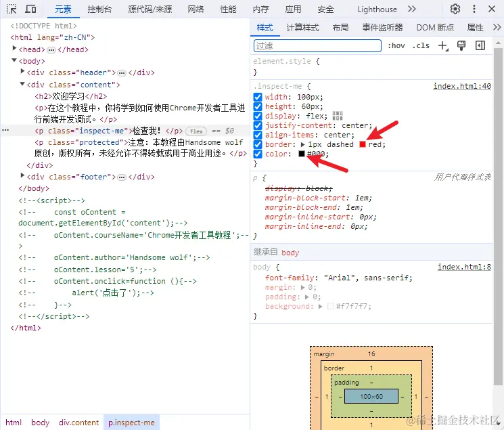Open the Lighthouse tab

point(377,9)
